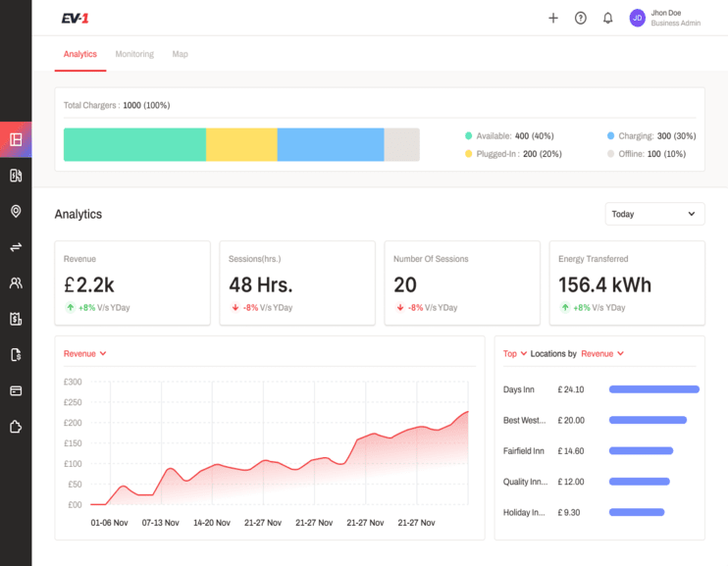Open the charging station icon in the sidebar
Image resolution: width=728 pixels, height=566 pixels.
(x=16, y=176)
